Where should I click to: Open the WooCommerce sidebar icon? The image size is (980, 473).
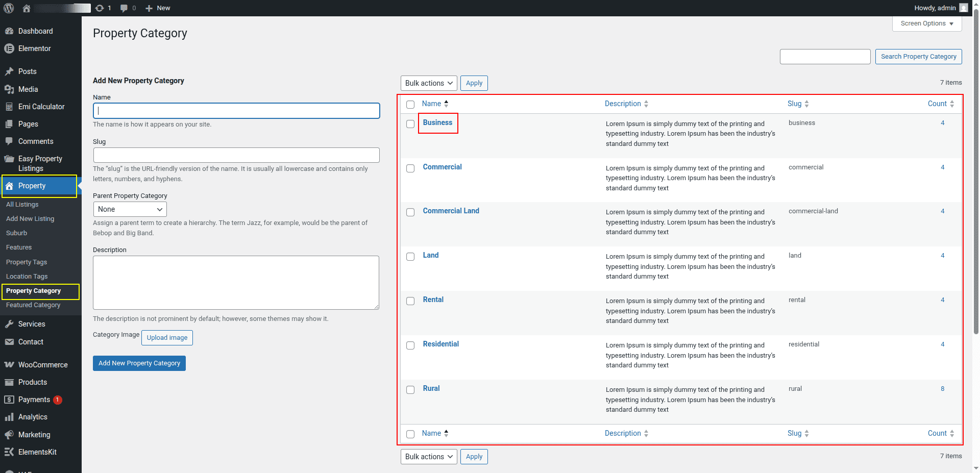click(x=9, y=365)
